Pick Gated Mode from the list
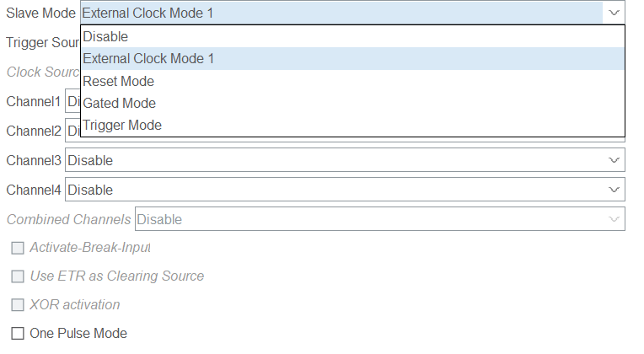The width and height of the screenshot is (644, 354). [x=120, y=103]
